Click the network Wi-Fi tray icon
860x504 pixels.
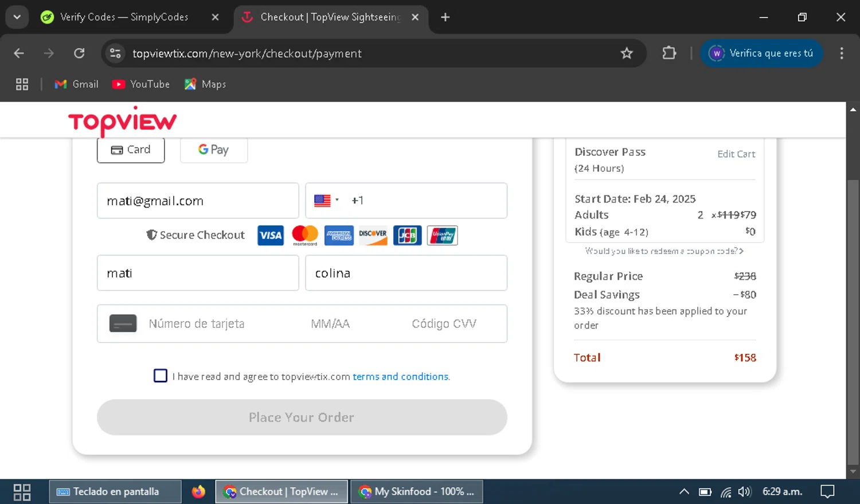[x=726, y=492]
